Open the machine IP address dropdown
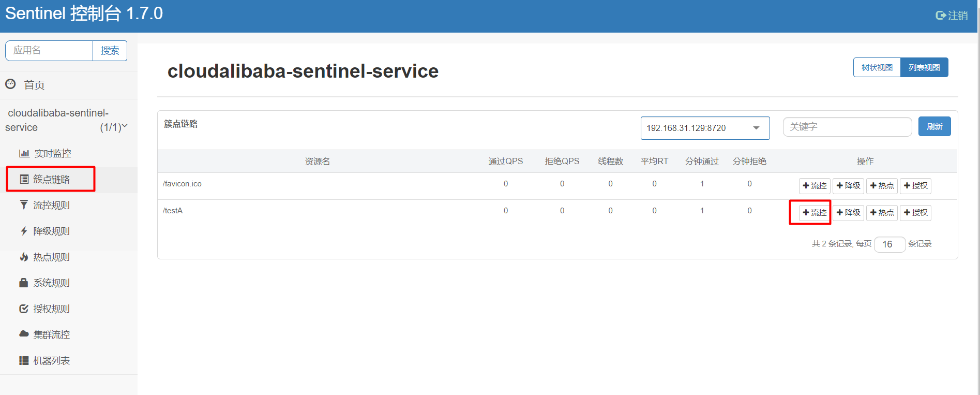The image size is (980, 395). click(x=705, y=128)
